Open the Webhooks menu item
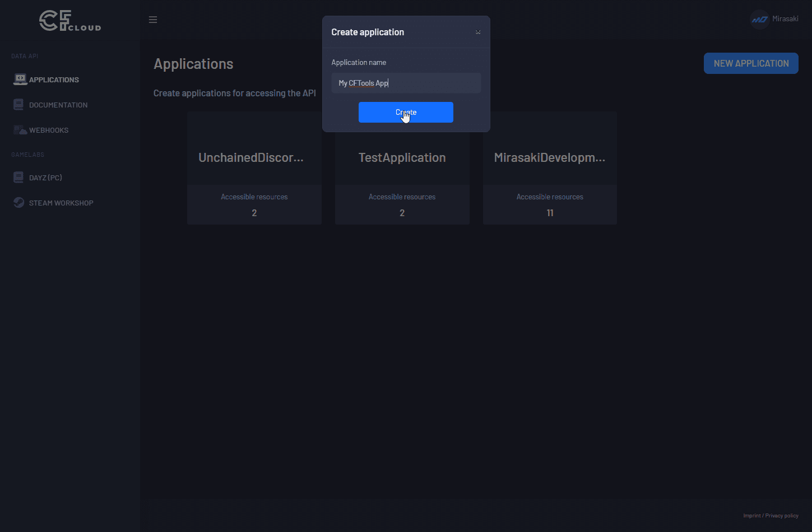 [49, 130]
